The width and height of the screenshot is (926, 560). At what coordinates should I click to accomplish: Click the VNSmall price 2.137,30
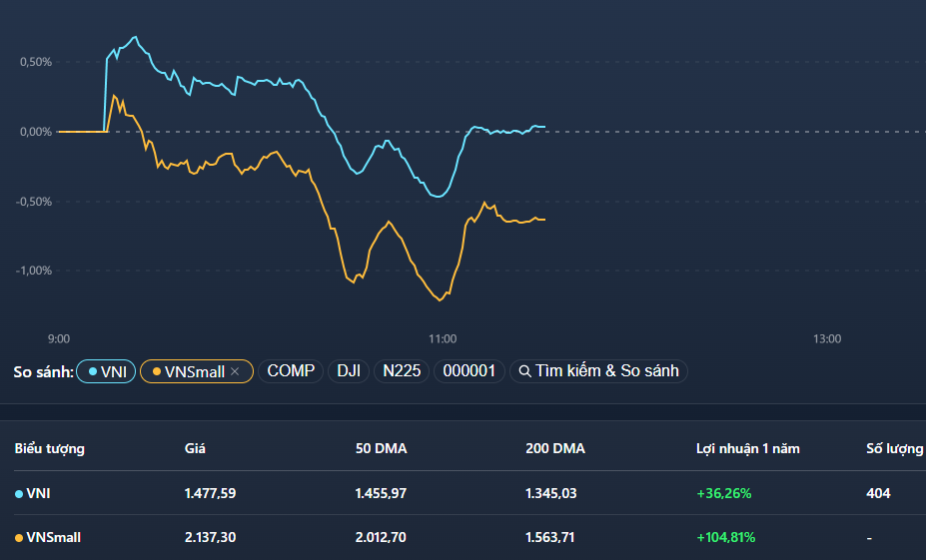click(210, 538)
